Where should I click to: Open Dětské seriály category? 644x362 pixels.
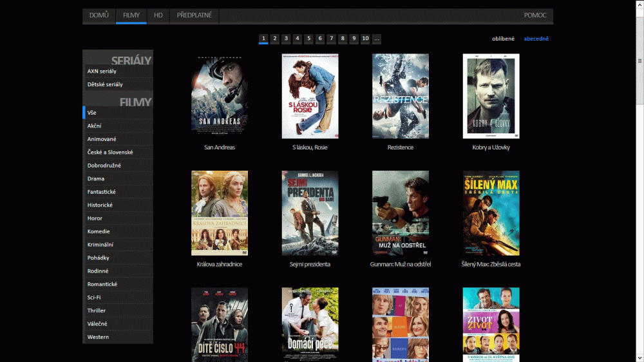118,84
